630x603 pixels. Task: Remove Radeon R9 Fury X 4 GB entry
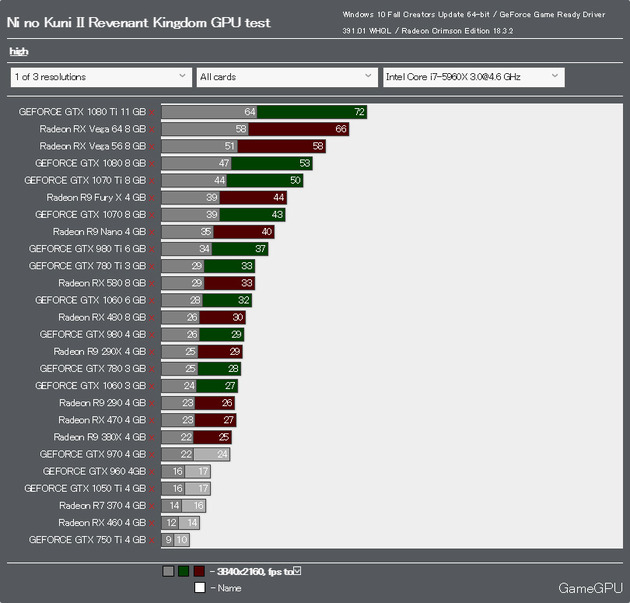pyautogui.click(x=151, y=198)
